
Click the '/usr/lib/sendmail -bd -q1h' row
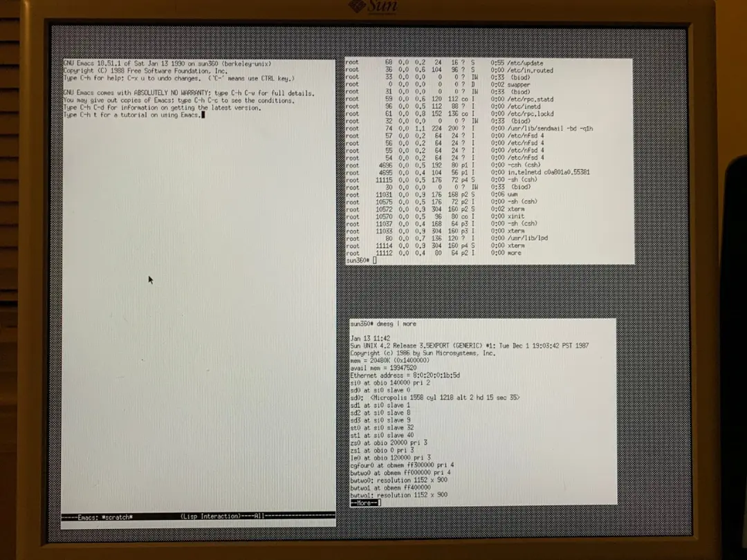469,129
